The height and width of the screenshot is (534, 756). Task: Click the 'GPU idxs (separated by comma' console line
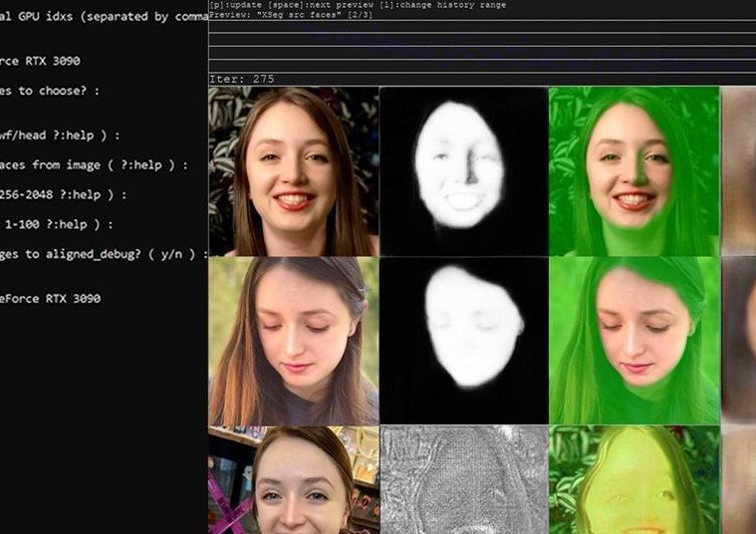pyautogui.click(x=104, y=18)
